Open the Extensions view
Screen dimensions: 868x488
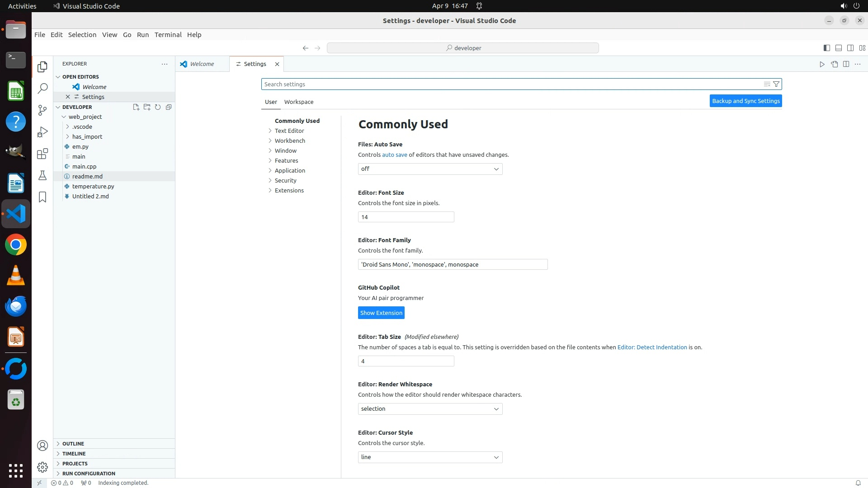(x=42, y=154)
